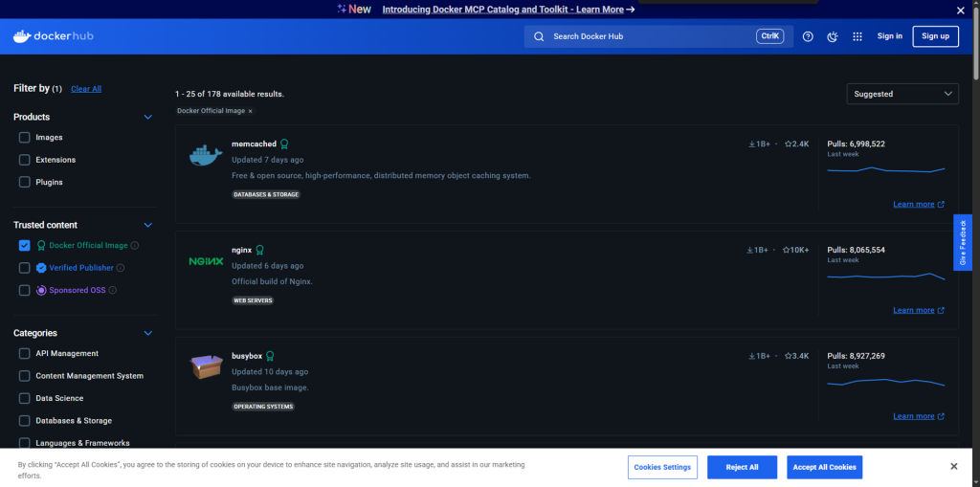The width and height of the screenshot is (980, 487).
Task: Click the OPERATING SYSTEMS tag
Action: point(263,407)
